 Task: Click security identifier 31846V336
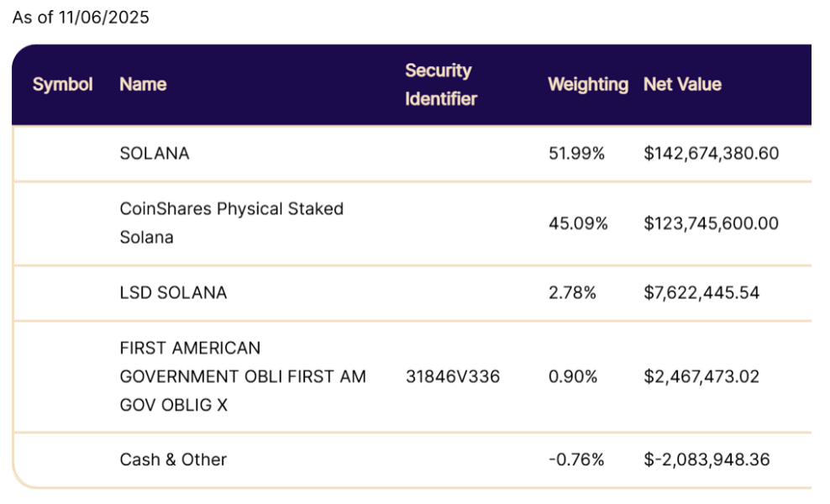point(452,376)
